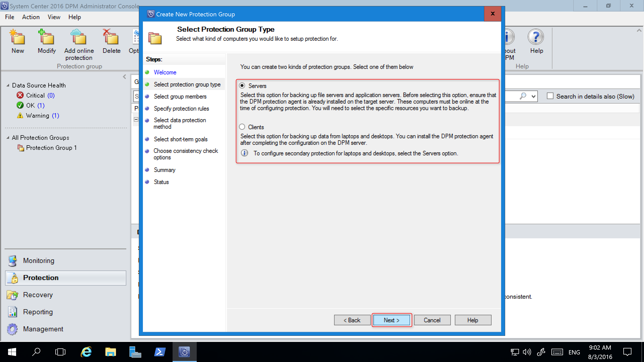
Task: Open the View menu
Action: pos(53,17)
